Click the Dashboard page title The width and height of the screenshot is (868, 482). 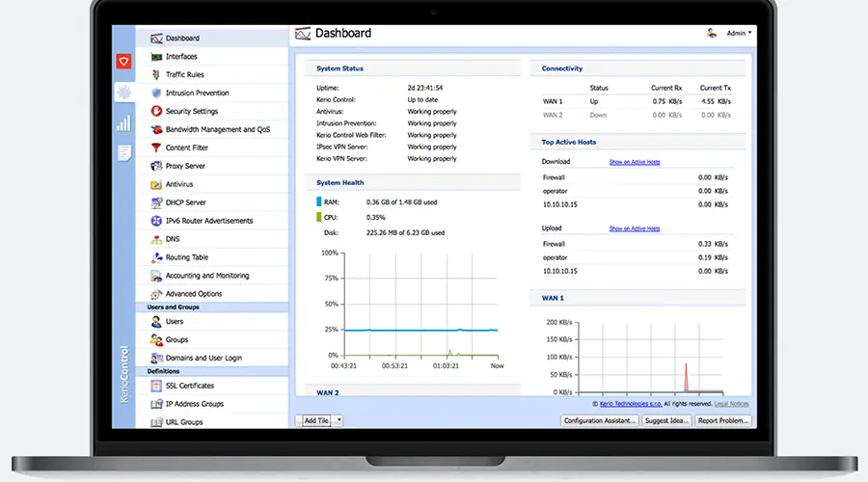click(x=343, y=33)
